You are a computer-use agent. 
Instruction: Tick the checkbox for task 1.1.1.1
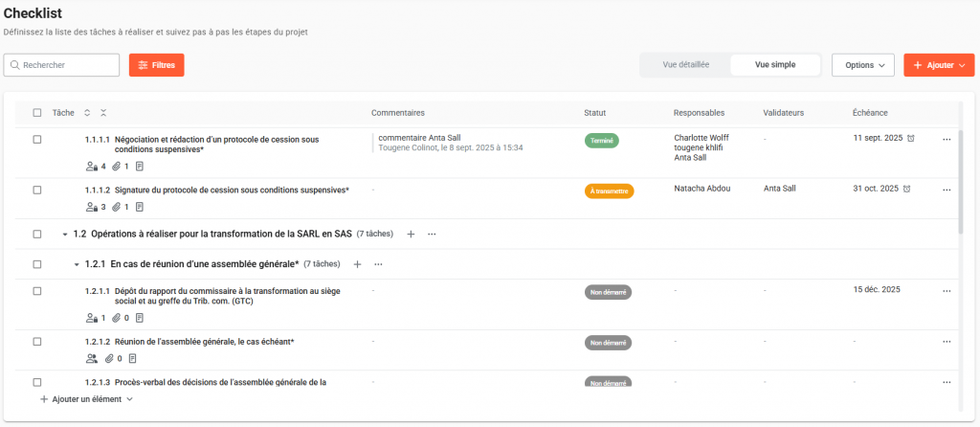pyautogui.click(x=37, y=140)
